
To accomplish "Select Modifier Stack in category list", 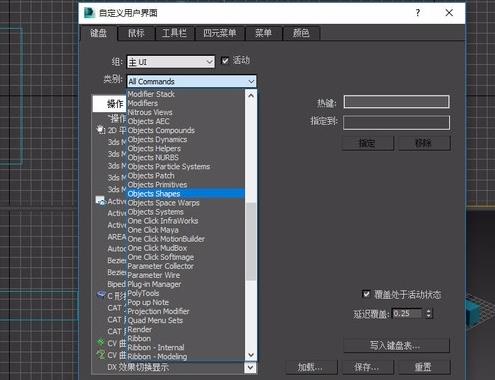I will coord(151,94).
